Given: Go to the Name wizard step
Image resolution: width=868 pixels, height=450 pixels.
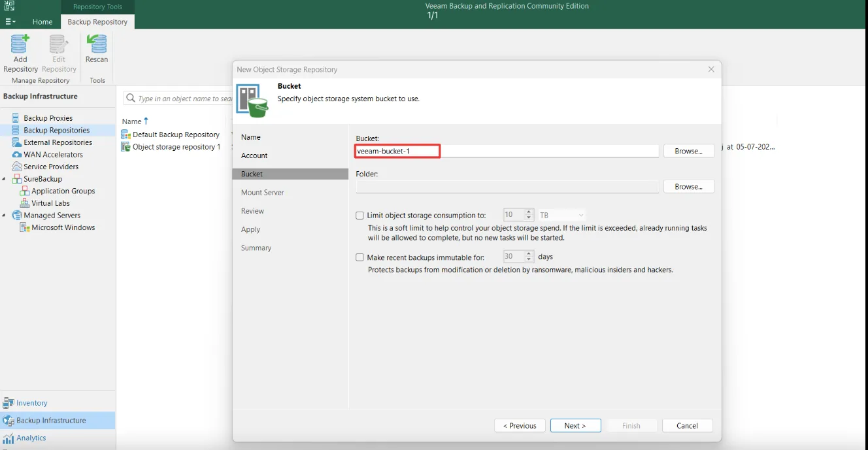Looking at the screenshot, I should pyautogui.click(x=251, y=137).
